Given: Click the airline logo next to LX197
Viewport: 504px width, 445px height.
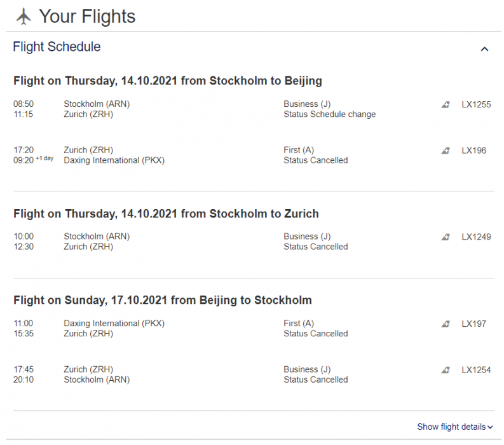Looking at the screenshot, I should 446,324.
